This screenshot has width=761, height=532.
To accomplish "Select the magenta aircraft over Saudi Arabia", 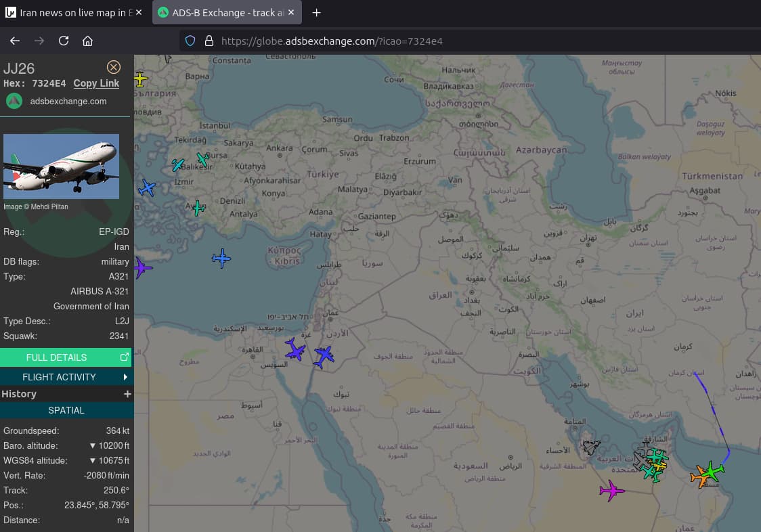I will [x=611, y=491].
